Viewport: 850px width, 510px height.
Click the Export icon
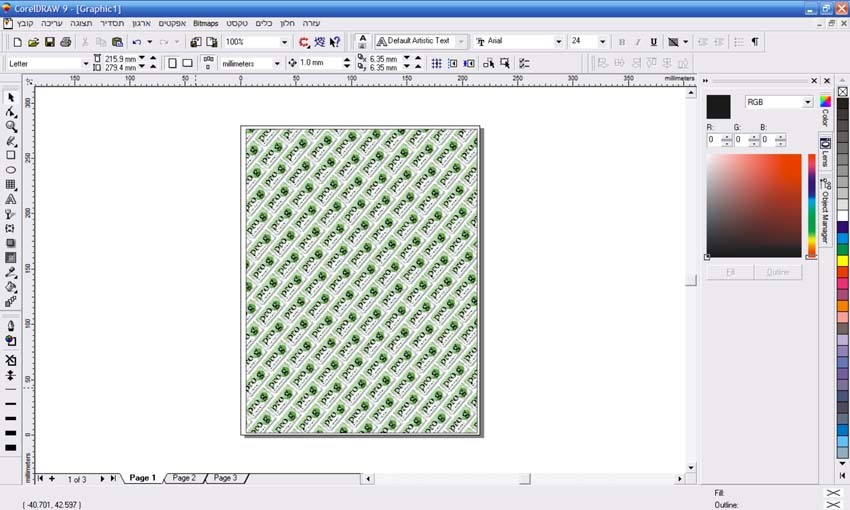coord(211,42)
